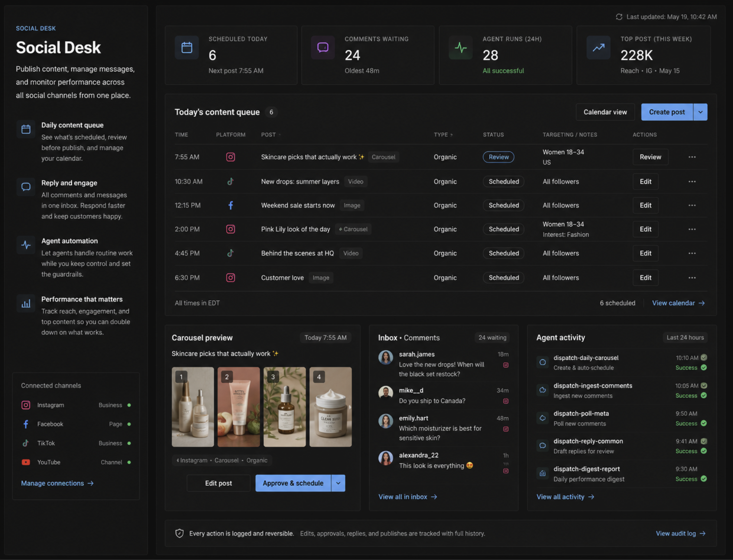Image resolution: width=733 pixels, height=560 pixels.
Task: Click the Performance that matters bar chart icon
Action: tap(26, 304)
